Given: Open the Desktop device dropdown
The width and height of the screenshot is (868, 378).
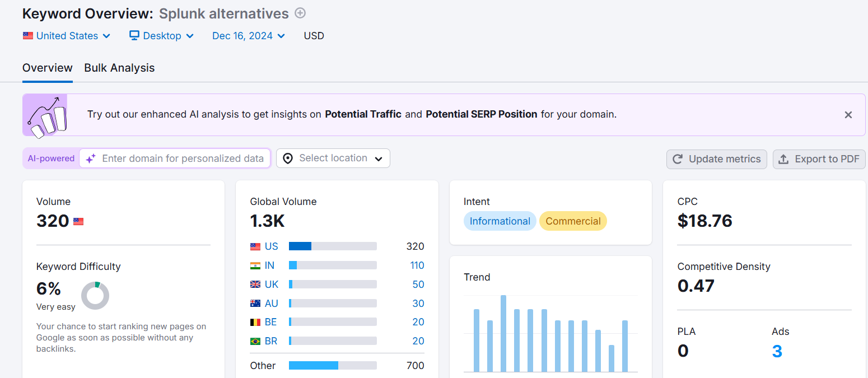Looking at the screenshot, I should [x=161, y=36].
